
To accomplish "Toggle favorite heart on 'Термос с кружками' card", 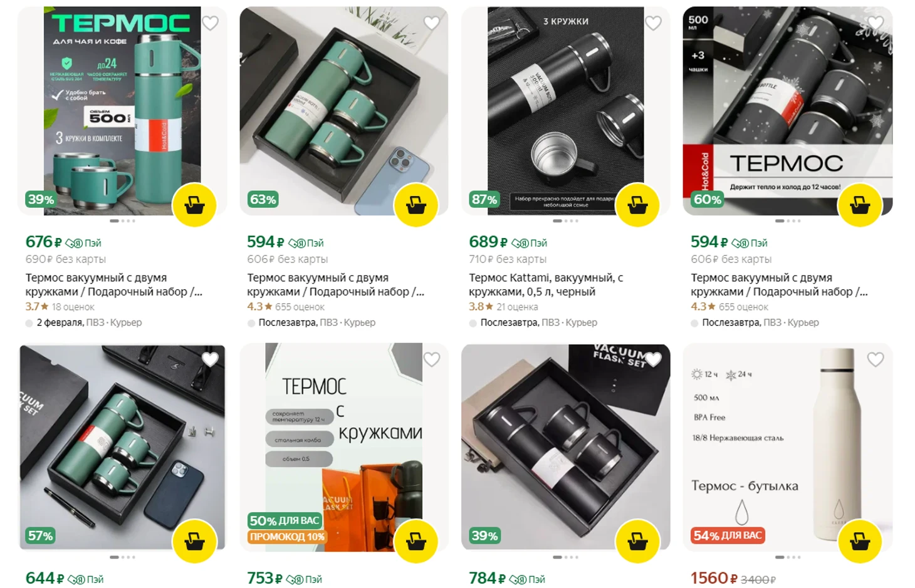I will coord(432,359).
